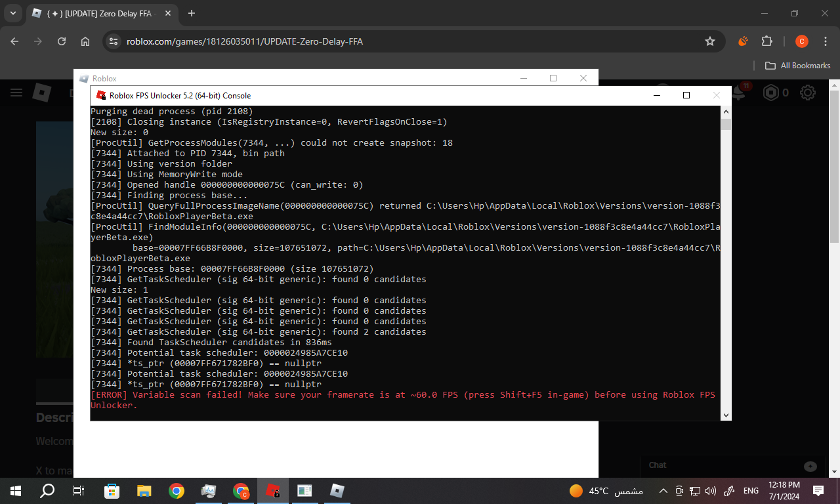Click the 'Attached to PID 7344' line
This screenshot has height=504, width=840.
coord(188,154)
